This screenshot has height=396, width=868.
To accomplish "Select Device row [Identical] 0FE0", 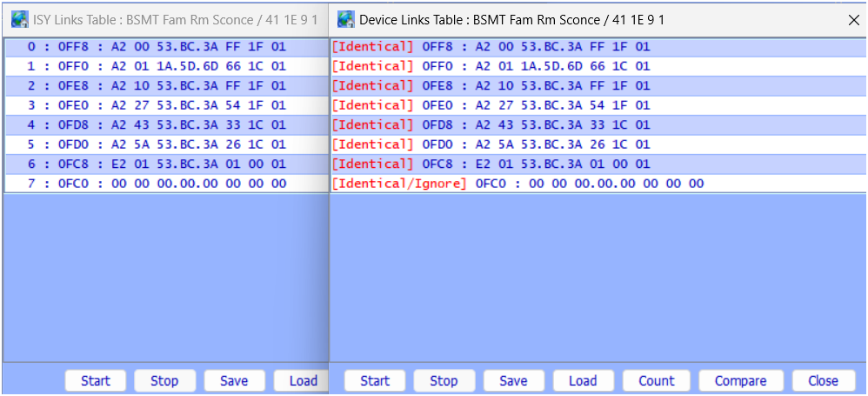I will pos(599,105).
